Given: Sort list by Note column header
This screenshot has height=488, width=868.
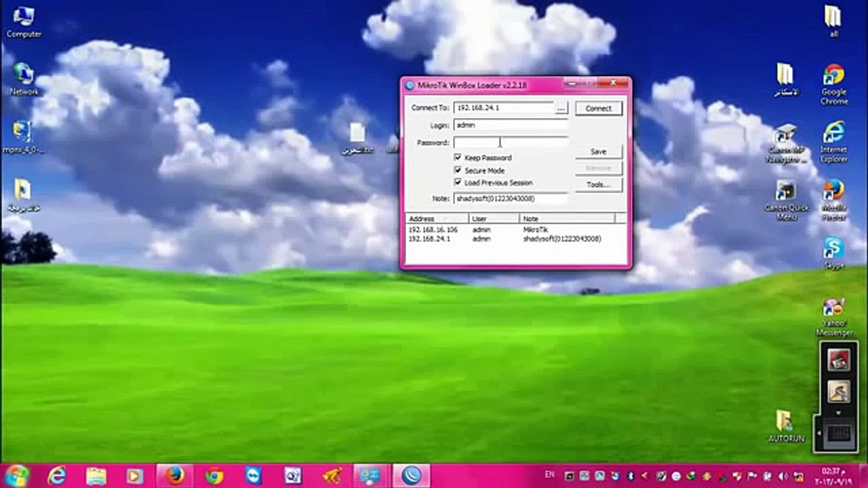Looking at the screenshot, I should pos(567,219).
